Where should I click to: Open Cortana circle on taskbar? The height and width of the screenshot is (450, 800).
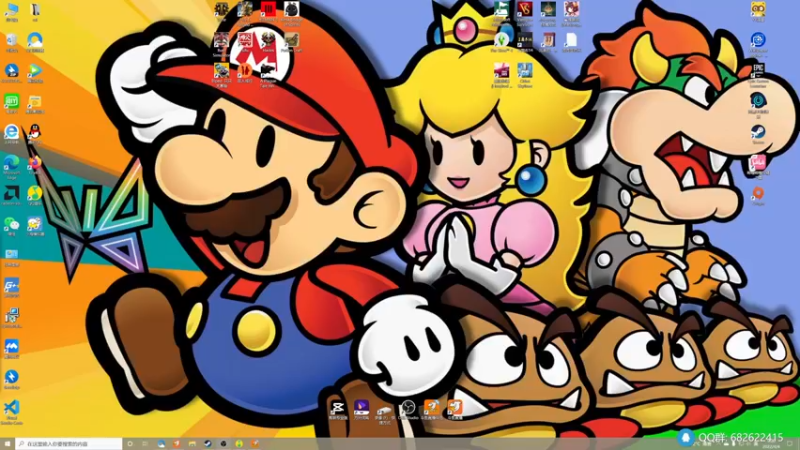pyautogui.click(x=130, y=444)
